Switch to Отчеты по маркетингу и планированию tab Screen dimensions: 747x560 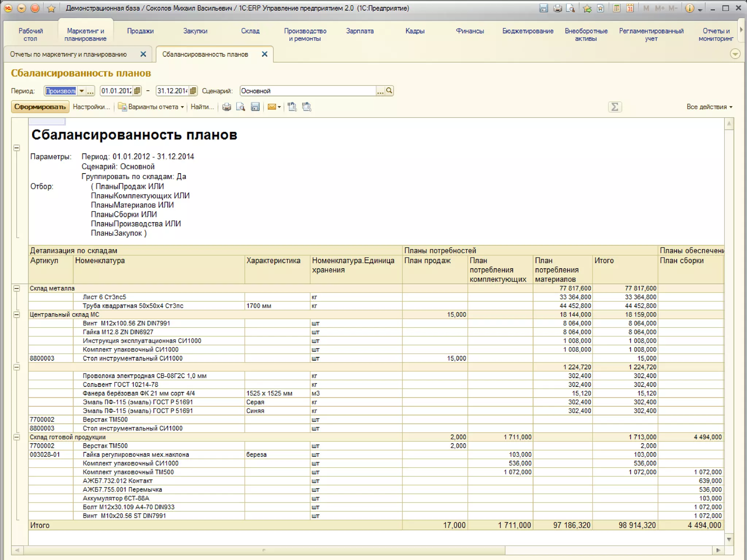(x=69, y=54)
